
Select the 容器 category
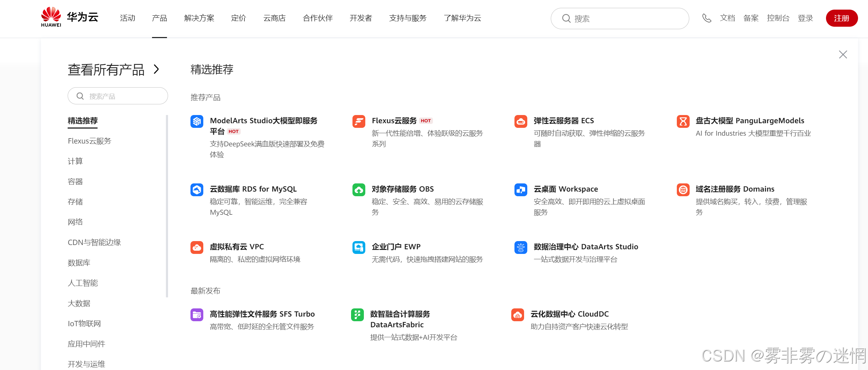(x=75, y=182)
